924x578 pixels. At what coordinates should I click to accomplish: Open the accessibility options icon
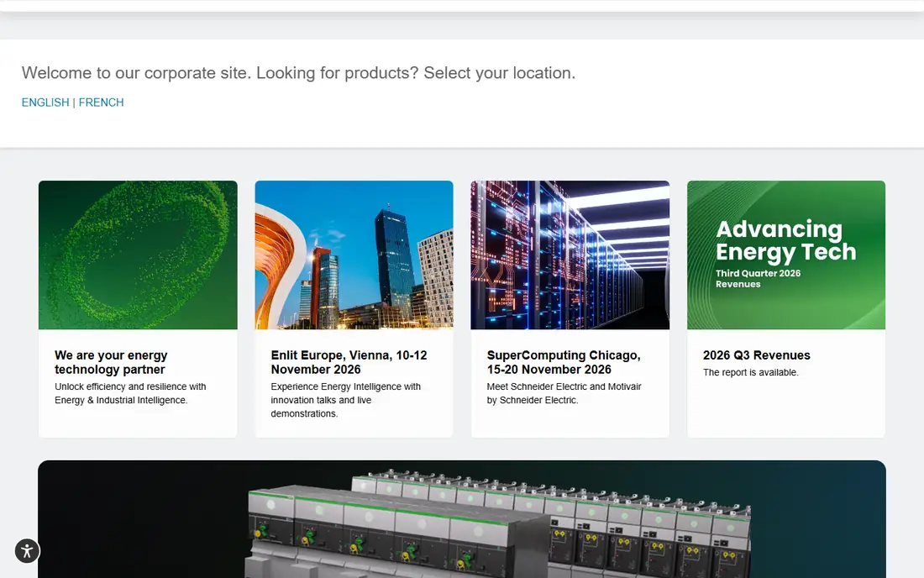click(x=27, y=551)
